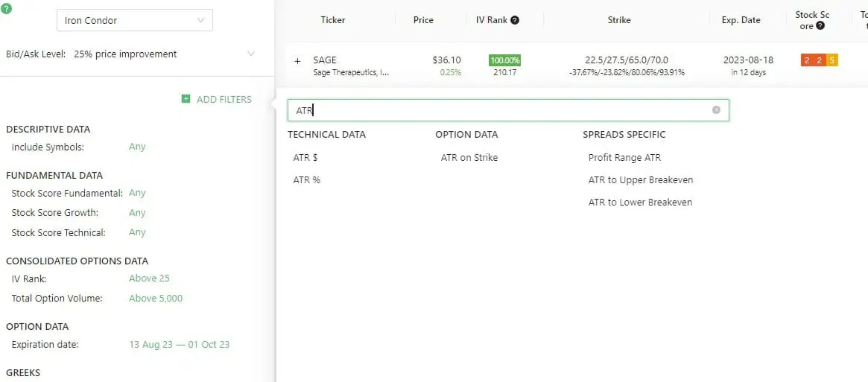Image resolution: width=868 pixels, height=382 pixels.
Task: Choose the Profit Range ATR filter
Action: 624,157
